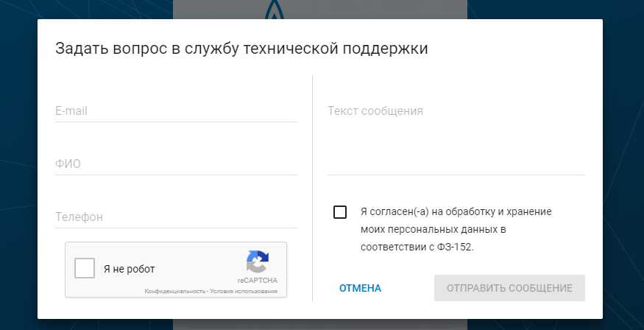Click the consent text about ФЗ-152
The width and height of the screenshot is (644, 330).
(456, 230)
